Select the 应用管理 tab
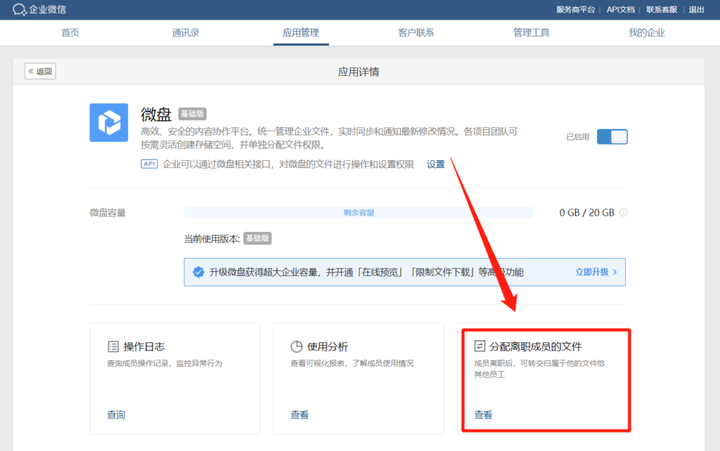Image resolution: width=720 pixels, height=451 pixels. (301, 33)
